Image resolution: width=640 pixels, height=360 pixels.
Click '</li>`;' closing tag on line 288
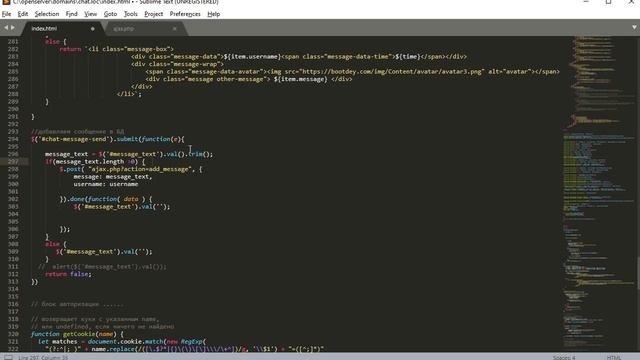tap(129, 94)
